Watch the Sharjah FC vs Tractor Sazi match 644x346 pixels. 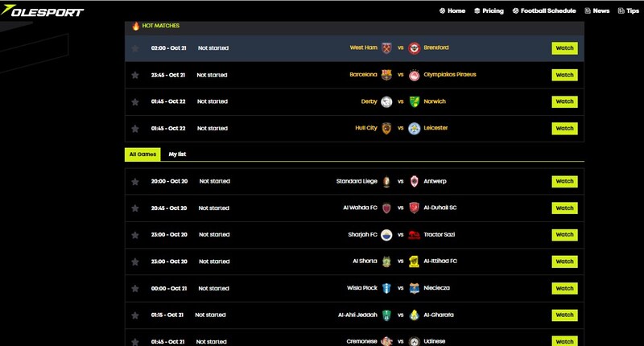[x=564, y=235]
